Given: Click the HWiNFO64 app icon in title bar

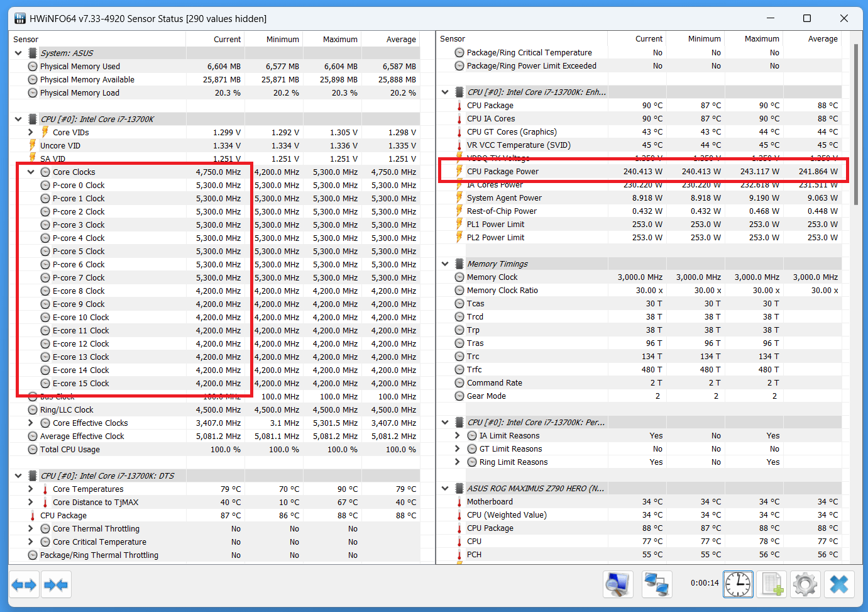Looking at the screenshot, I should [x=19, y=18].
